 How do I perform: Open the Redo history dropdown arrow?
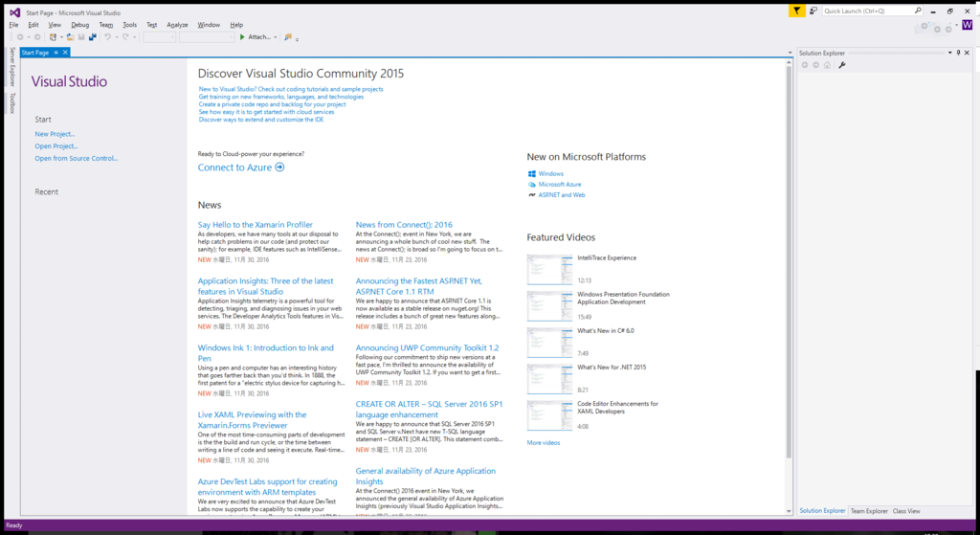(134, 37)
